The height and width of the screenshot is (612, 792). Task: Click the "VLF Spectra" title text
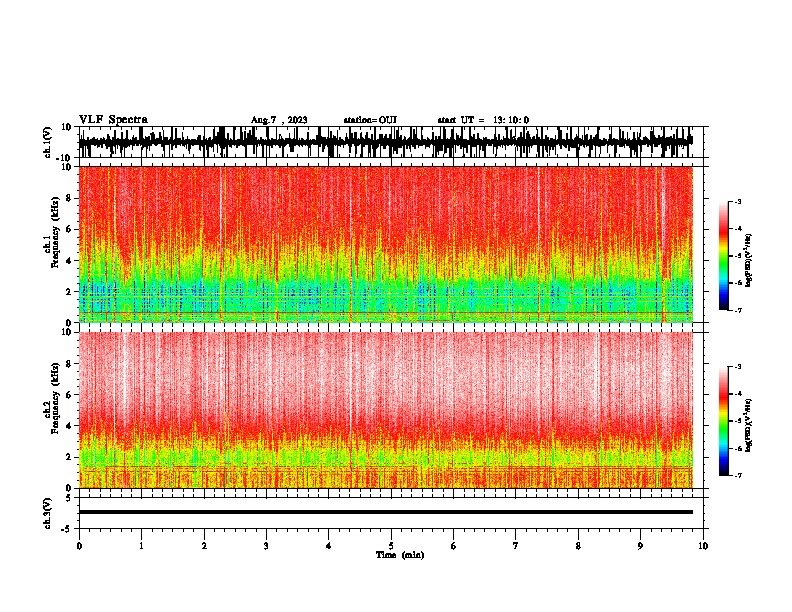click(x=113, y=120)
